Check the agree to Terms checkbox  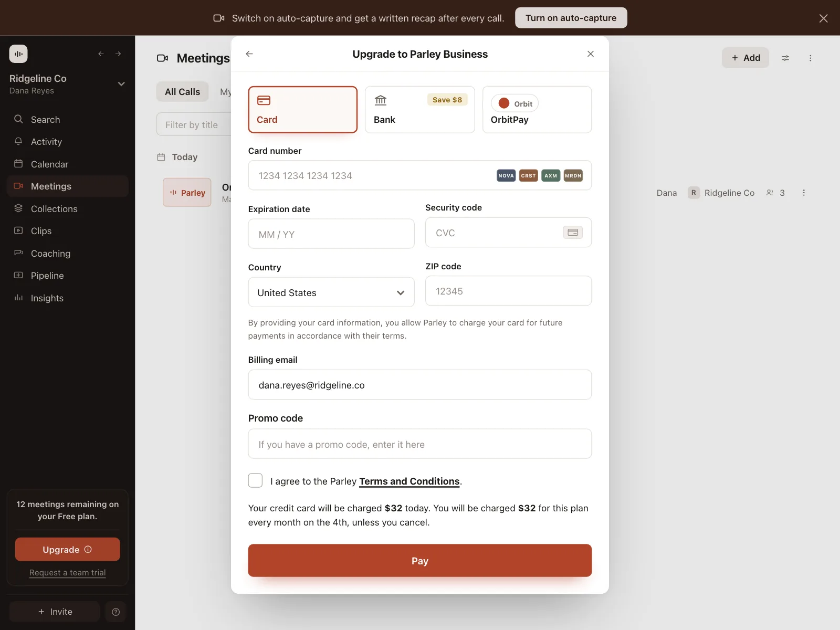[255, 480]
